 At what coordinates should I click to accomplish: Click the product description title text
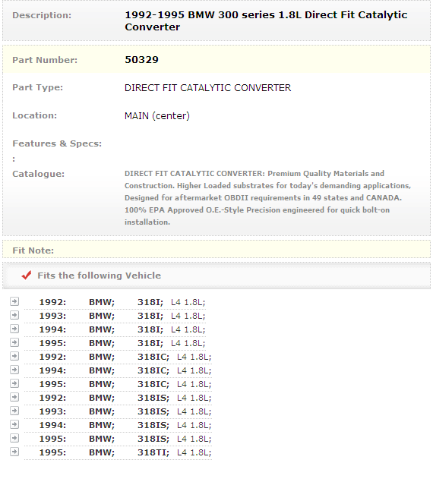pos(266,21)
